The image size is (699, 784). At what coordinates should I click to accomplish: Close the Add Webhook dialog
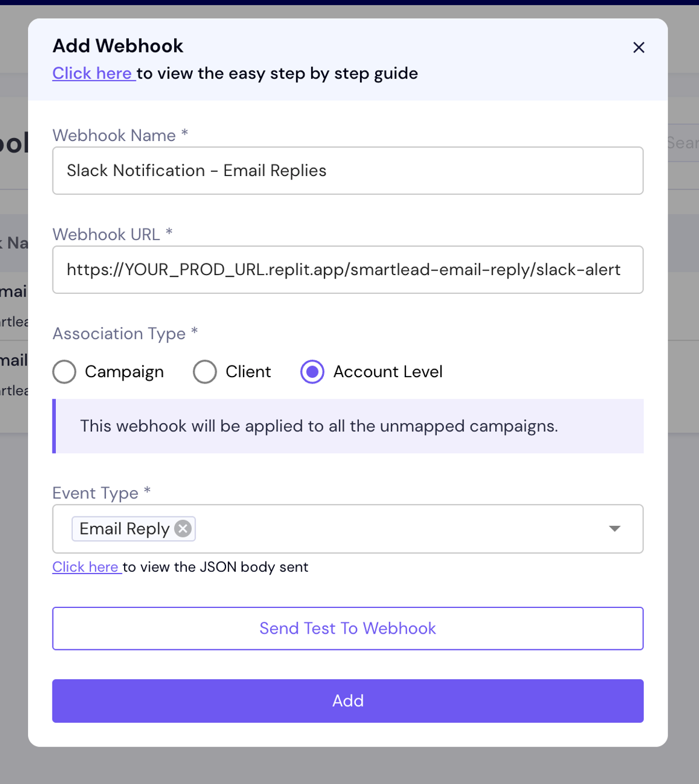tap(638, 48)
